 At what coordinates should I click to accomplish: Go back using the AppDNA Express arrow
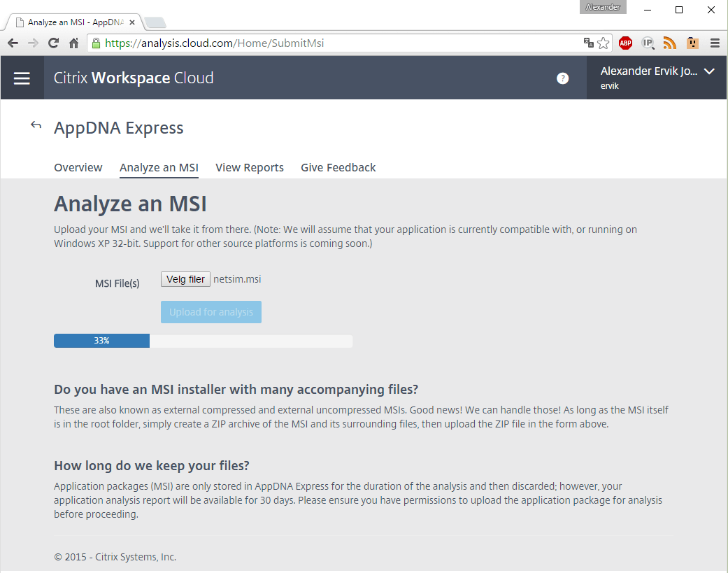coord(36,125)
